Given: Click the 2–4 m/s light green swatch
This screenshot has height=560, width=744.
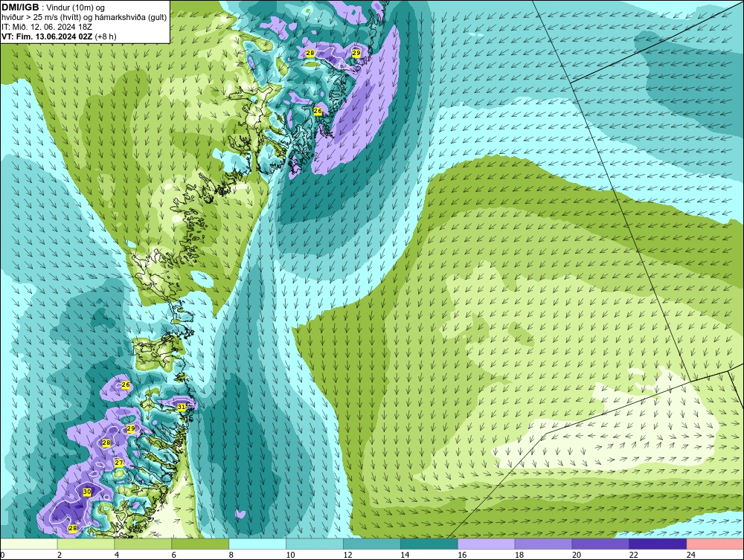Looking at the screenshot, I should 86,544.
